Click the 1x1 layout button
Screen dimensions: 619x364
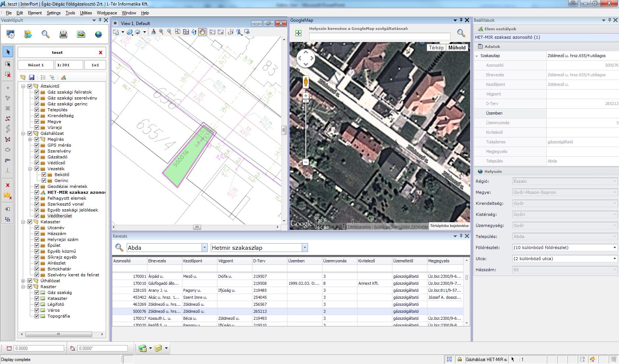coord(95,65)
